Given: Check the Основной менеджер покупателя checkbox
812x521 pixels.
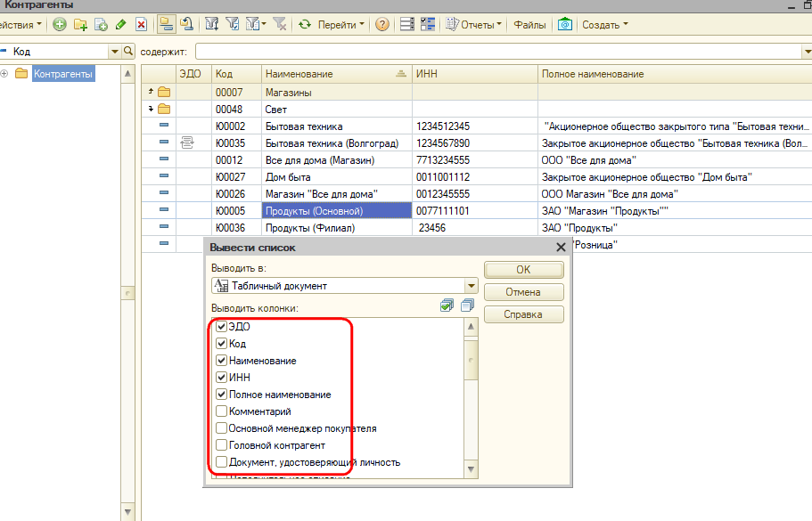Looking at the screenshot, I should click(222, 428).
